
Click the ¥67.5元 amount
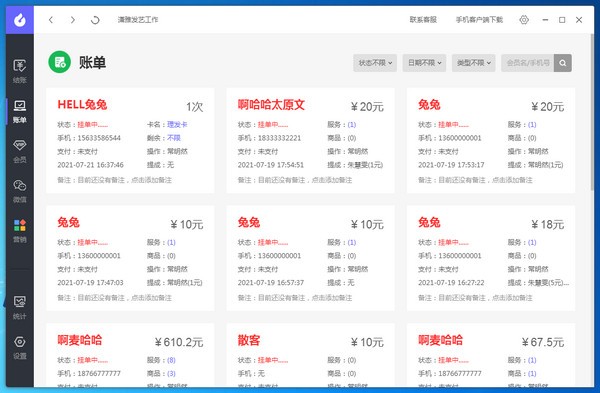tap(543, 342)
